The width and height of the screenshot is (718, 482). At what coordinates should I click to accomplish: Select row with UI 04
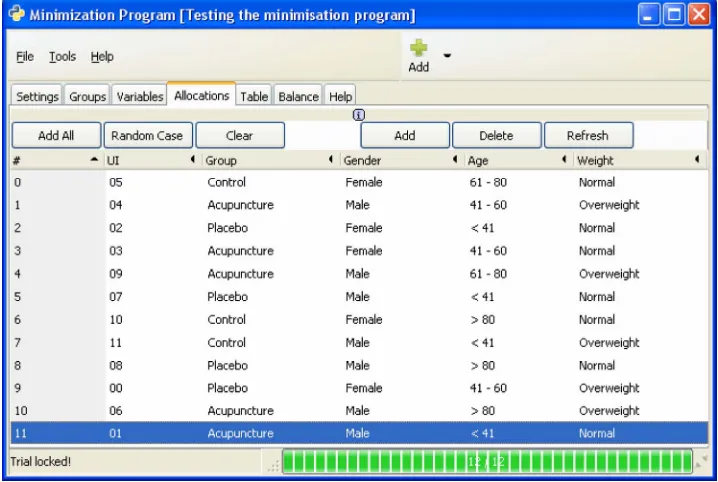pyautogui.click(x=359, y=205)
